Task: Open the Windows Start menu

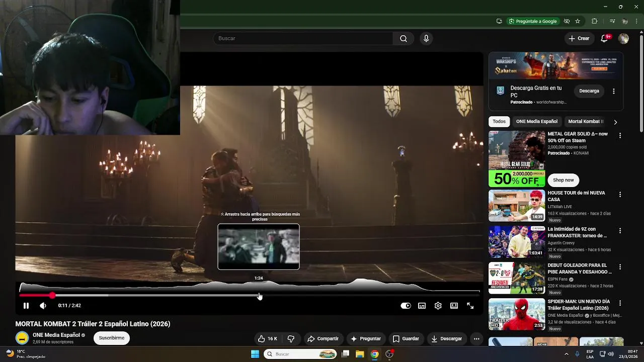Action: coord(255,354)
